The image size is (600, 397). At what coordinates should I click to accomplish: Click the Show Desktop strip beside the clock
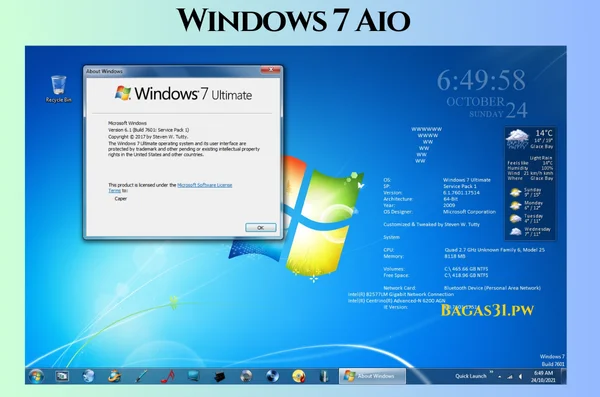point(563,376)
